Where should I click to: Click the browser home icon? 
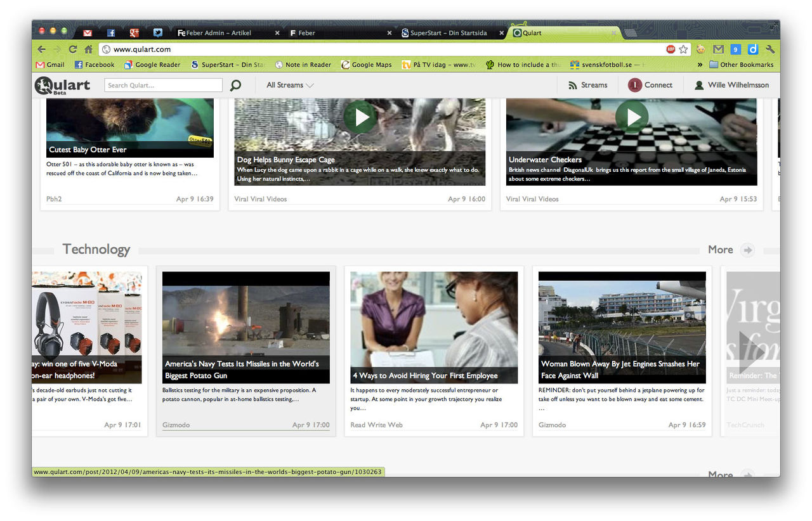[x=89, y=49]
